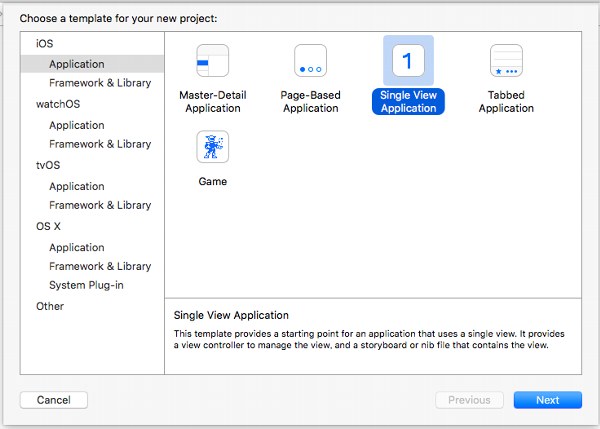The width and height of the screenshot is (600, 429).
Task: Choose Application under watchOS
Action: pos(76,125)
